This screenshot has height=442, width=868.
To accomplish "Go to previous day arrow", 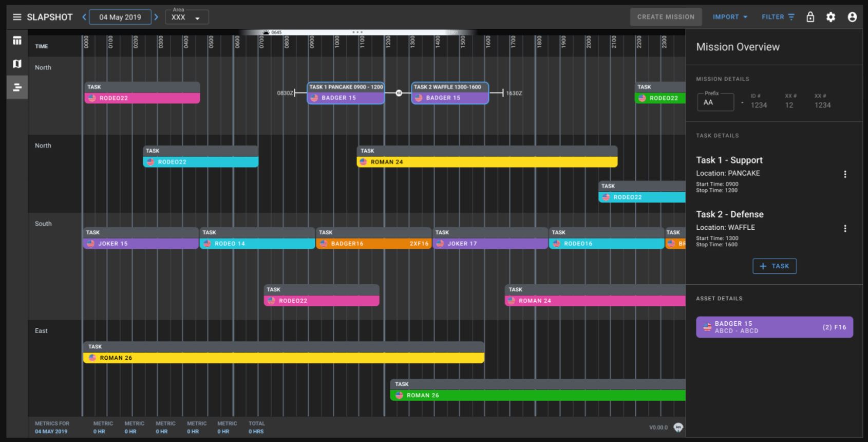I will click(x=84, y=17).
